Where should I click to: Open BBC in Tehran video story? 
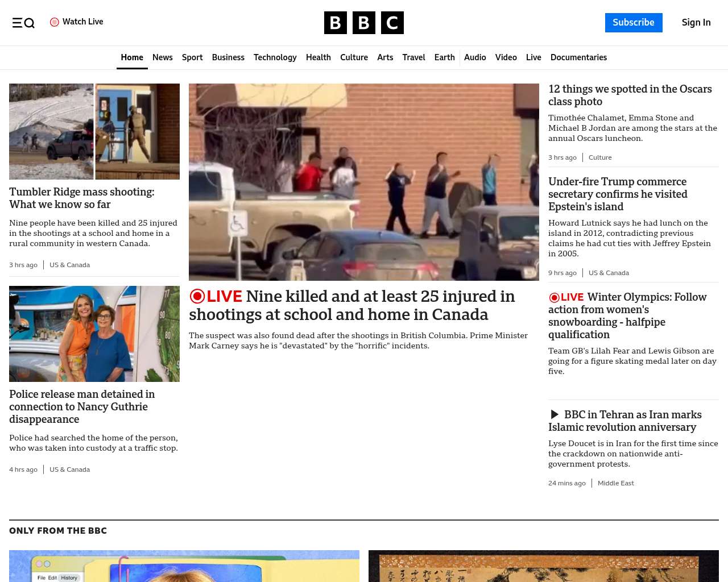pos(625,421)
